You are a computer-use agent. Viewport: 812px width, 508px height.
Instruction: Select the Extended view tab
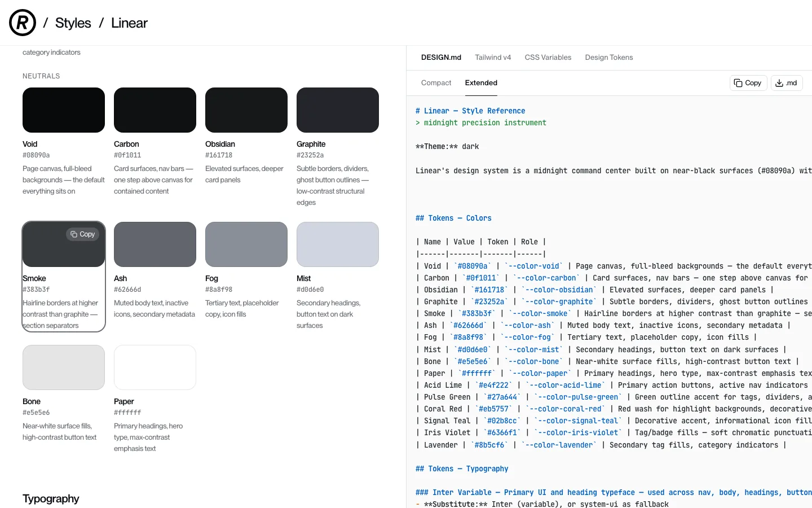pyautogui.click(x=481, y=83)
